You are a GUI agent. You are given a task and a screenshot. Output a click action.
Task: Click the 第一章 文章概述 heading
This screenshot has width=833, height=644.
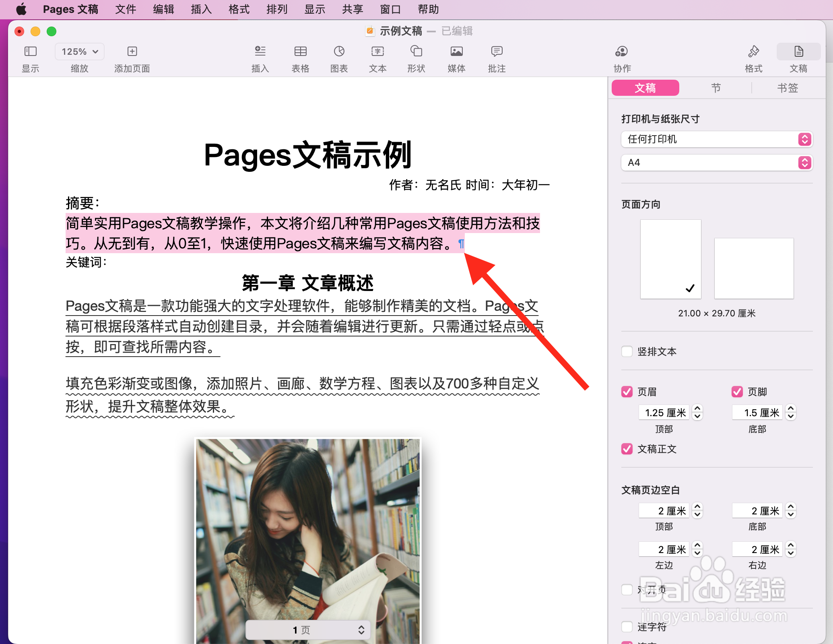click(307, 283)
